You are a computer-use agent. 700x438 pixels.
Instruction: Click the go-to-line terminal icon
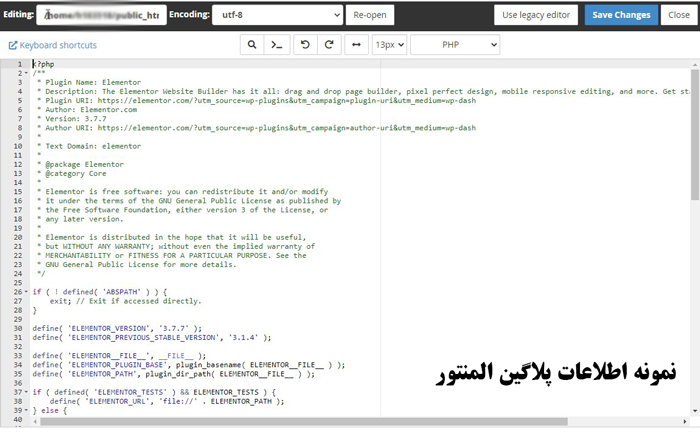pos(277,45)
